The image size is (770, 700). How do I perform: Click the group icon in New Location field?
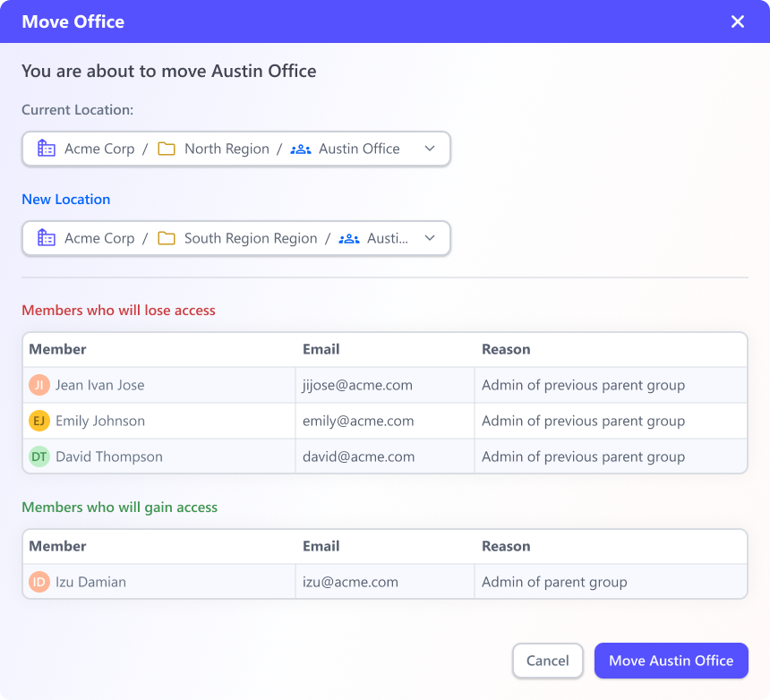[x=349, y=239]
